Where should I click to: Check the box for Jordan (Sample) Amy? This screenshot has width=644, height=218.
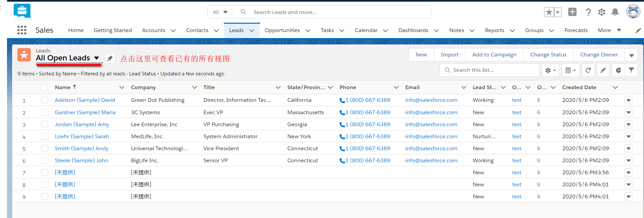[44, 124]
